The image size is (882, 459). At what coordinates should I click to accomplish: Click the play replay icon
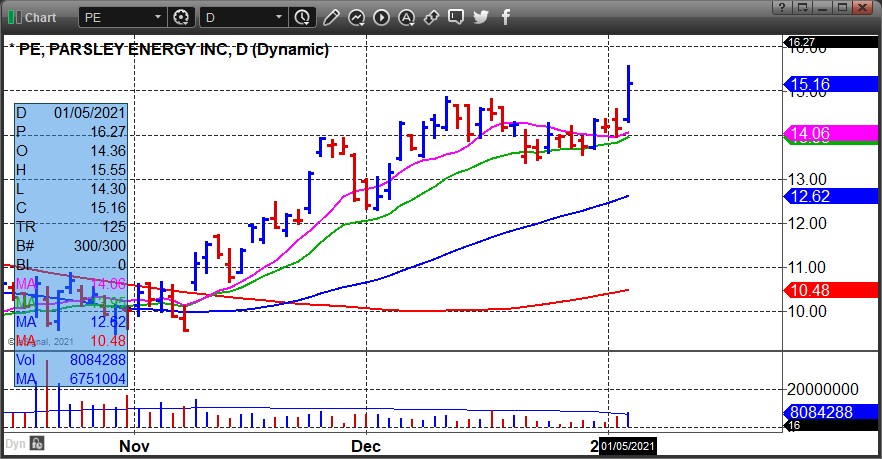click(381, 17)
